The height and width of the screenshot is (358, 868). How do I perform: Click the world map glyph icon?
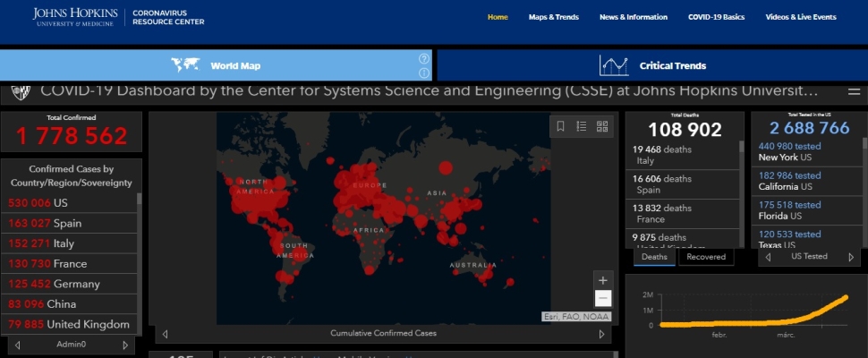tap(185, 65)
